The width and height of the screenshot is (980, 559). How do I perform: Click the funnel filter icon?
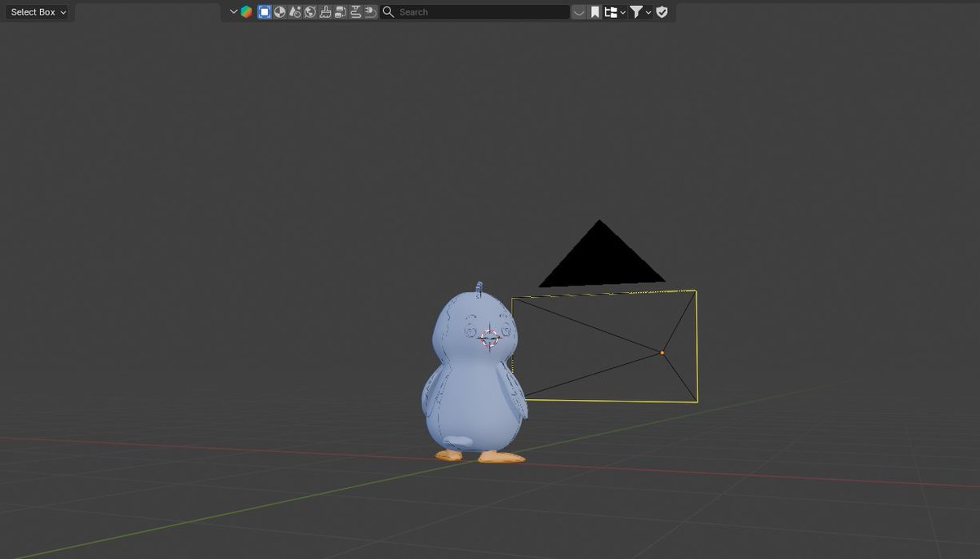636,12
